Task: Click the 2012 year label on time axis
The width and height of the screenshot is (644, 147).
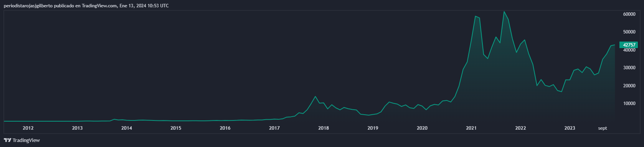Action: coord(28,128)
